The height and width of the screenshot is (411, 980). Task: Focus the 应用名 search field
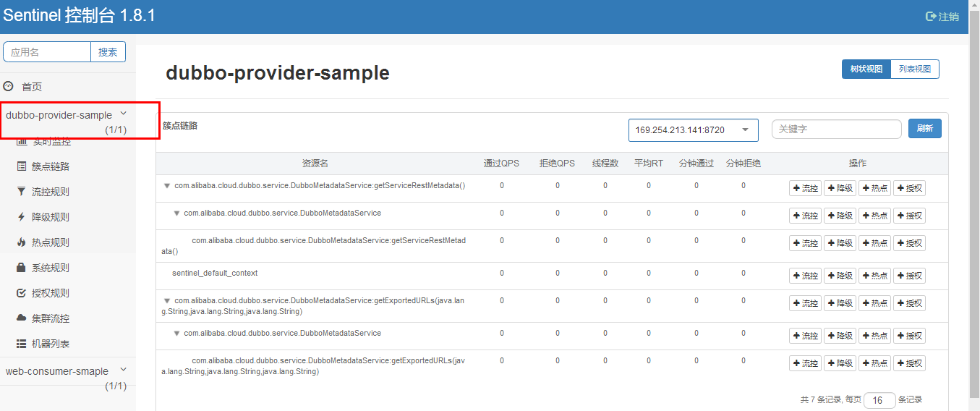[47, 52]
